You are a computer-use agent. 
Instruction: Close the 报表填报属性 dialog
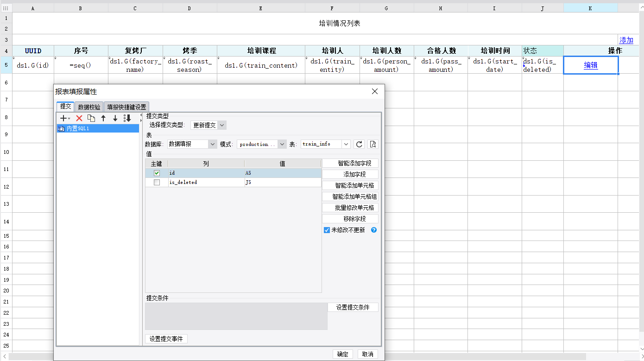pos(375,91)
